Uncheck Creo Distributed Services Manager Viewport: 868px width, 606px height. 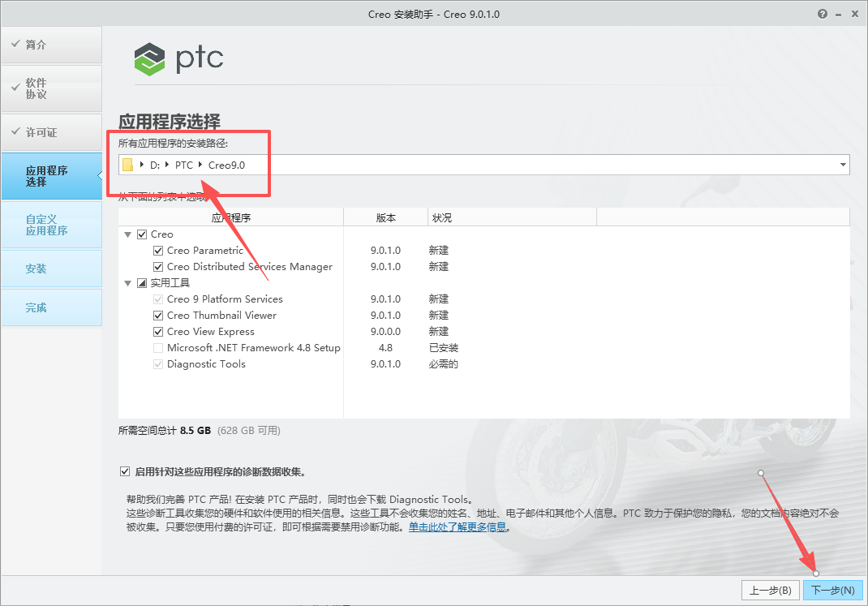157,266
